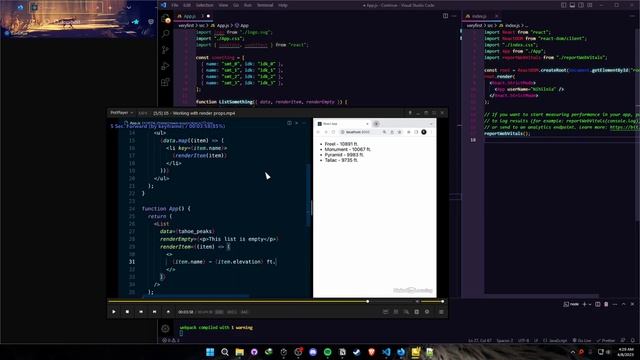The image size is (640, 360).
Task: Open Windows Start menu
Action: point(210,352)
